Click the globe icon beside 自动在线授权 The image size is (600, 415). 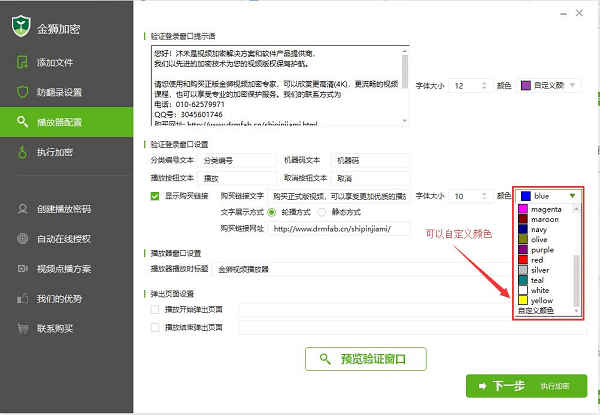point(23,239)
